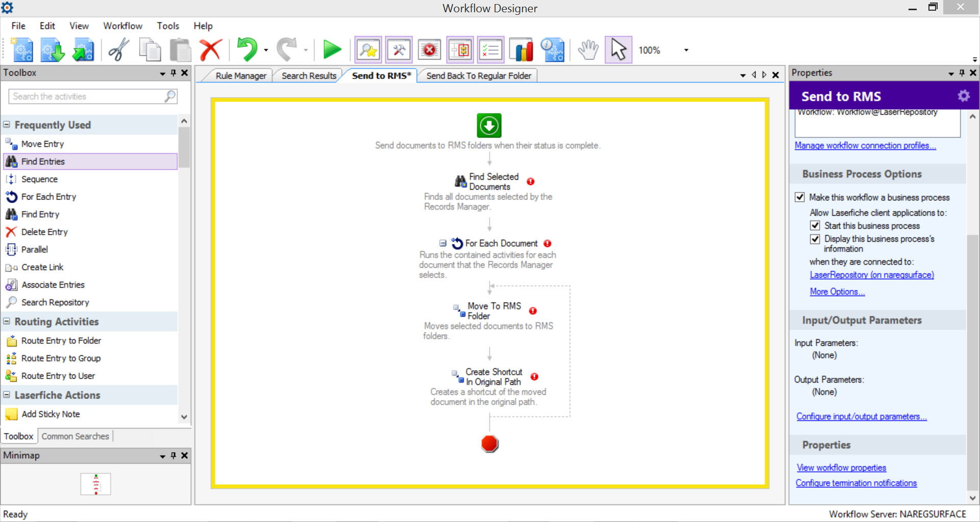The width and height of the screenshot is (980, 522).
Task: Copy using the toolbar copy icon
Action: (x=150, y=50)
